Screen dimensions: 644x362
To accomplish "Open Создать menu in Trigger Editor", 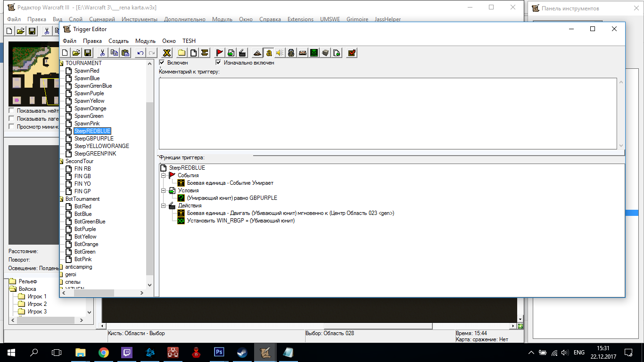I will pos(118,41).
